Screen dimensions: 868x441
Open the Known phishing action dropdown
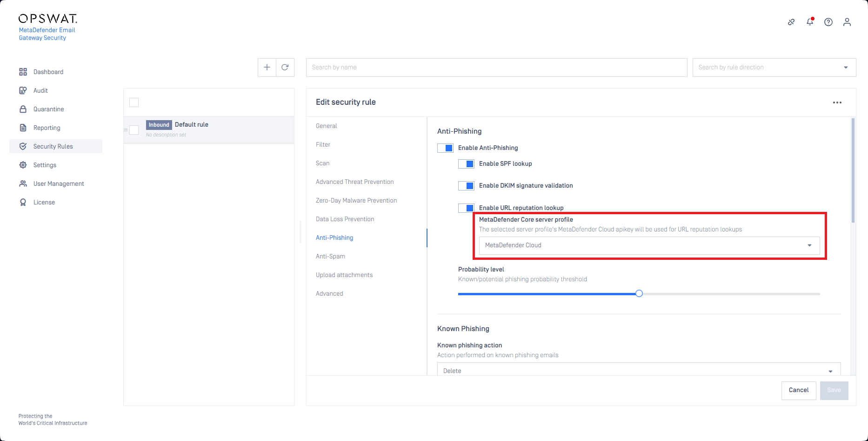click(x=639, y=370)
